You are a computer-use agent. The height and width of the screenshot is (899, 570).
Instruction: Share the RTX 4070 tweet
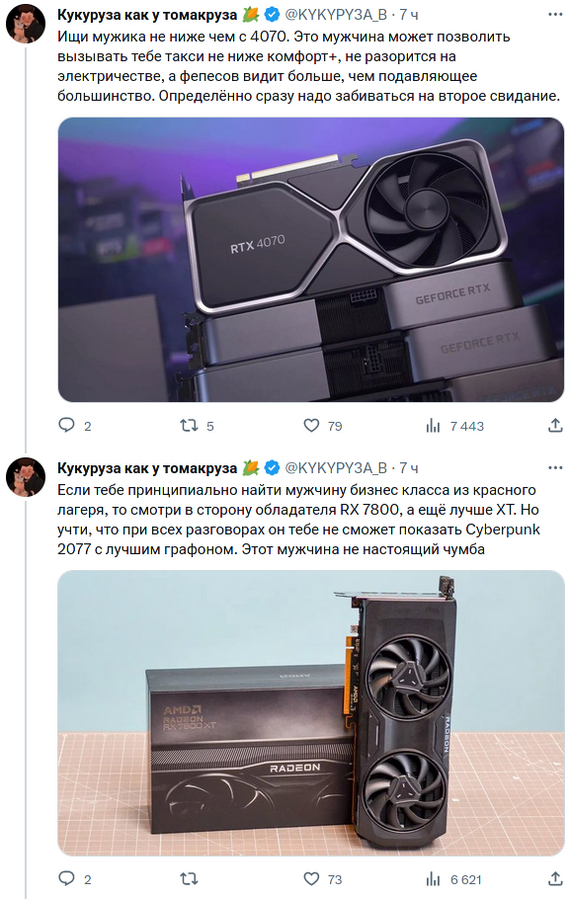[555, 425]
